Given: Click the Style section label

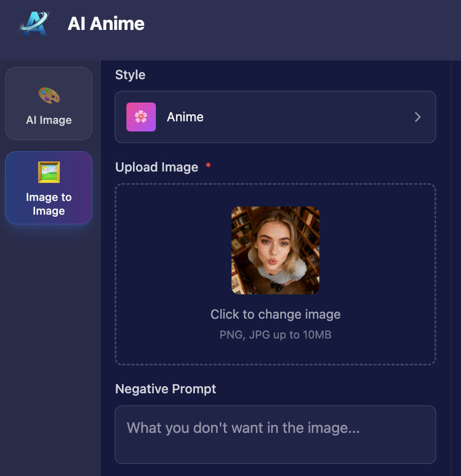Looking at the screenshot, I should point(130,75).
